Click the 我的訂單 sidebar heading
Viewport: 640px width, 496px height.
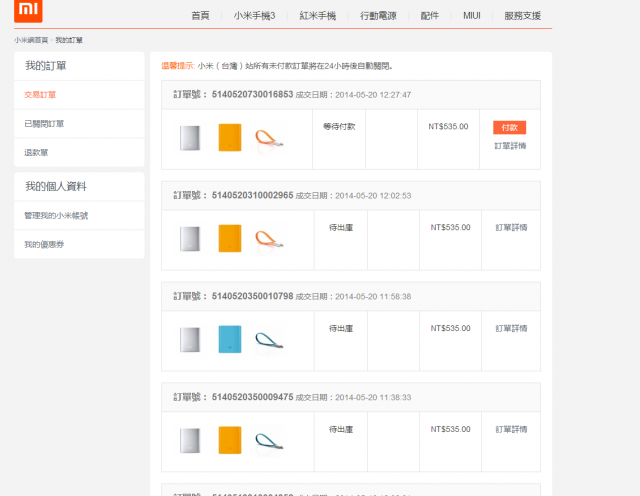point(46,66)
